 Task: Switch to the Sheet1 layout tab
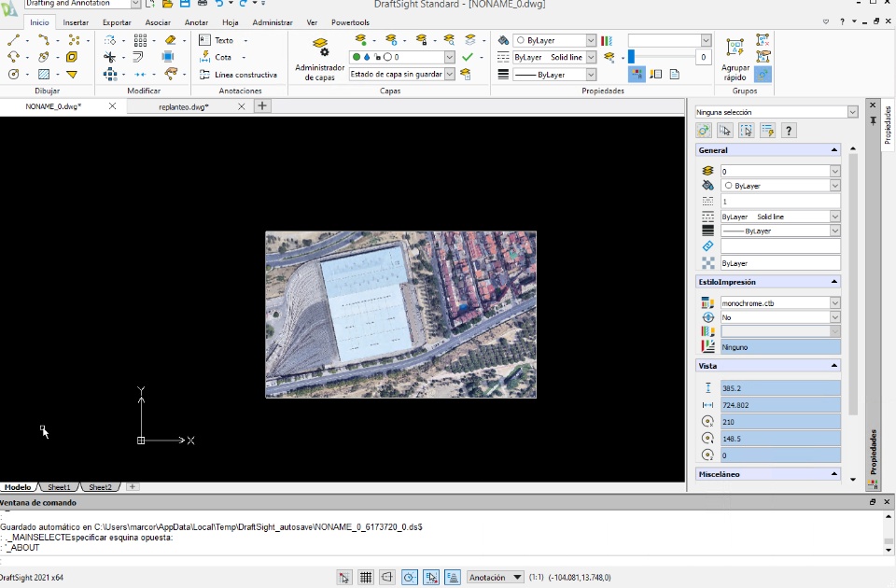point(59,487)
